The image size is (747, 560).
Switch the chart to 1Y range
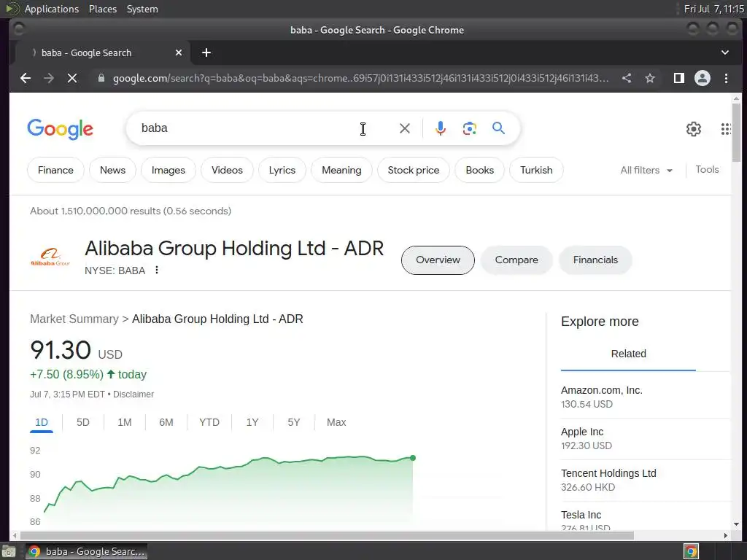pos(252,422)
